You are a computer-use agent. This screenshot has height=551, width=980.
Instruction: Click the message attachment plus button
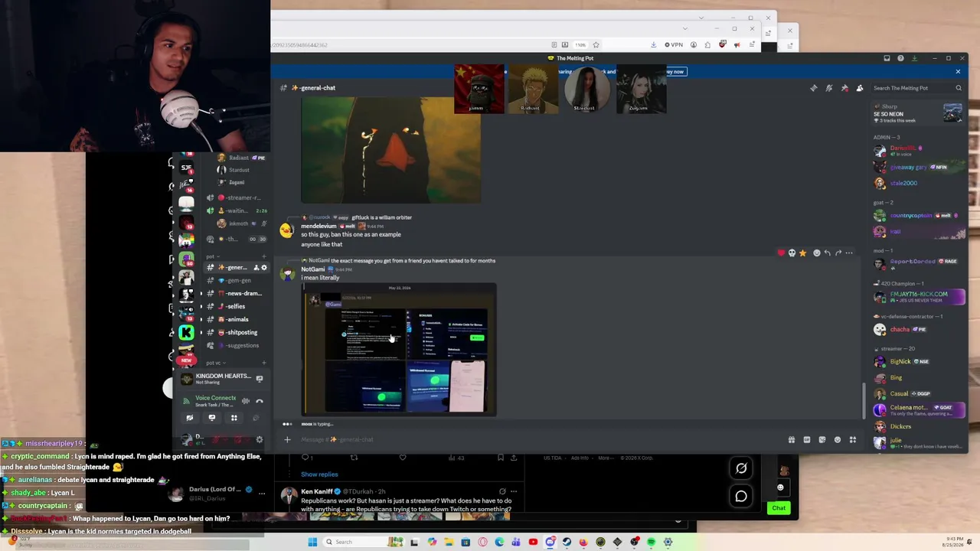point(287,440)
